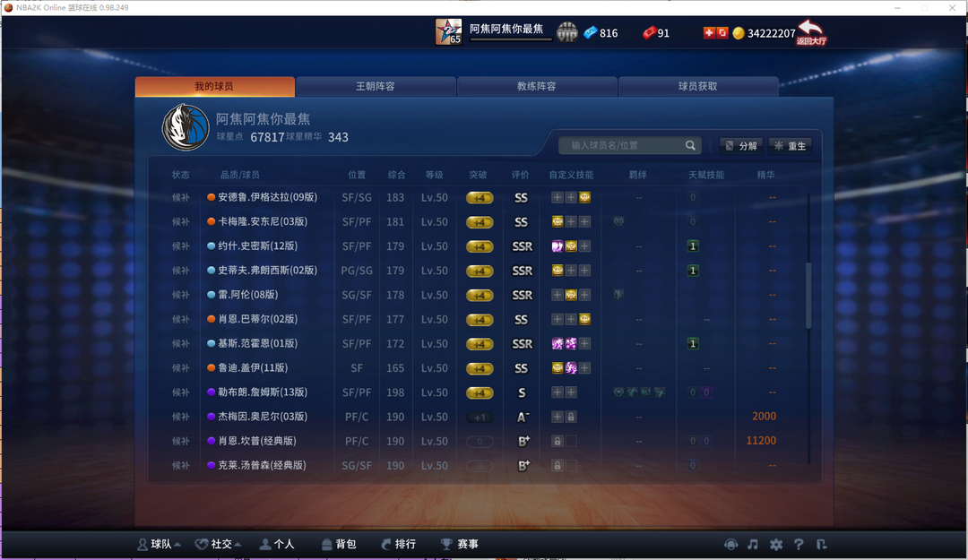Open the 背包 menu item
Viewport: 968px width, 560px height.
point(338,544)
